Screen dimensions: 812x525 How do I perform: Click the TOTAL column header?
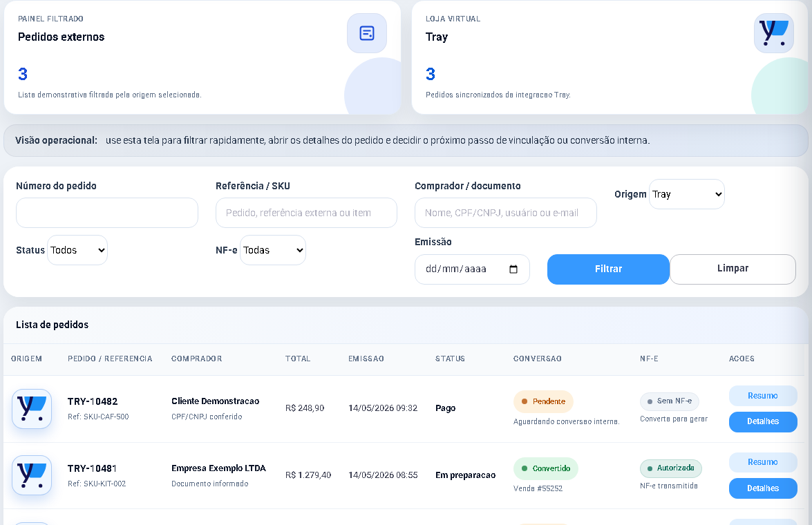[x=298, y=359]
